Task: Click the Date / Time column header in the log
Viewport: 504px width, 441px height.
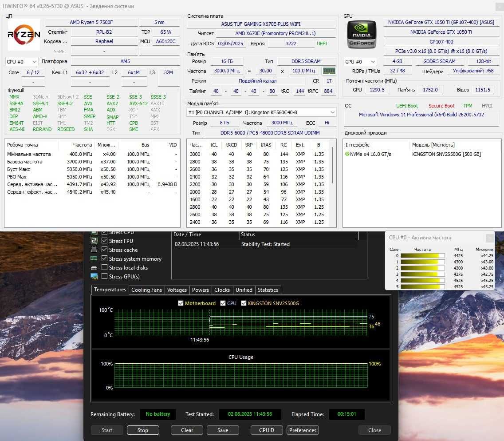Action: coord(205,234)
